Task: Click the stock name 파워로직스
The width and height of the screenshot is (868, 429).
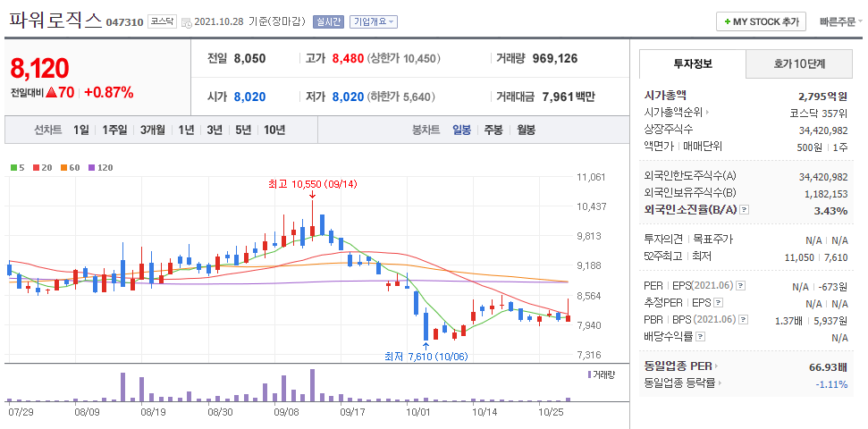Action: click(x=55, y=21)
